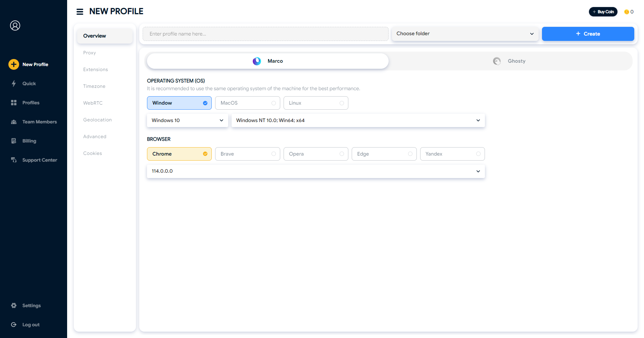644x338 pixels.
Task: Click the profile name input field
Action: (x=265, y=34)
